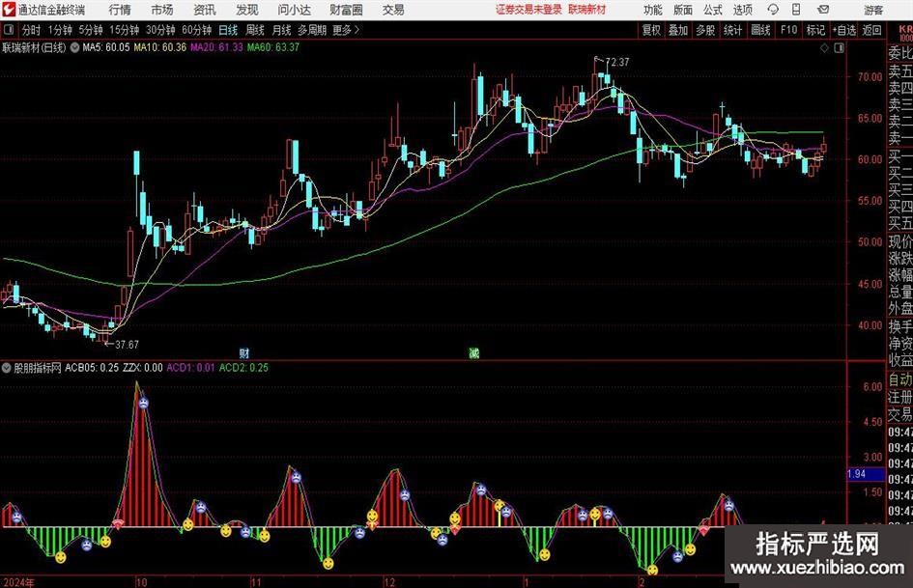
Task: Click the ZZX: 0.00 value label
Action: pyautogui.click(x=143, y=368)
